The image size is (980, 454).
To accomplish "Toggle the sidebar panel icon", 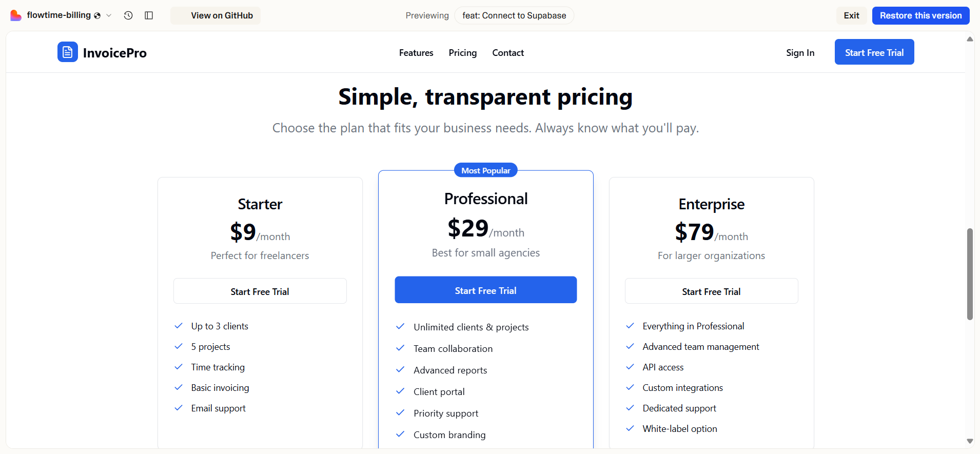I will click(x=149, y=15).
